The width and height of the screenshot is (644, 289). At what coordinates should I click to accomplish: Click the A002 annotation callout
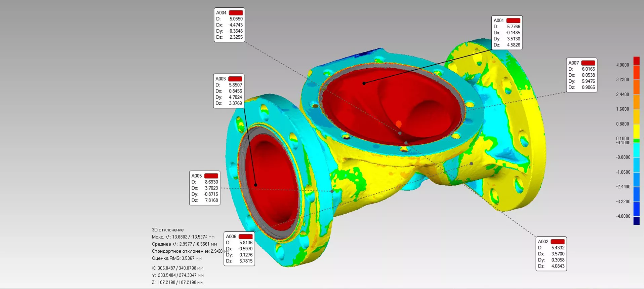tap(551, 254)
